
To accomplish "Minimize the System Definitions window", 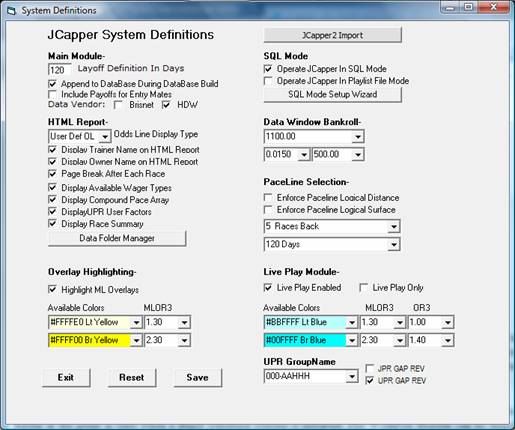I will pyautogui.click(x=450, y=7).
